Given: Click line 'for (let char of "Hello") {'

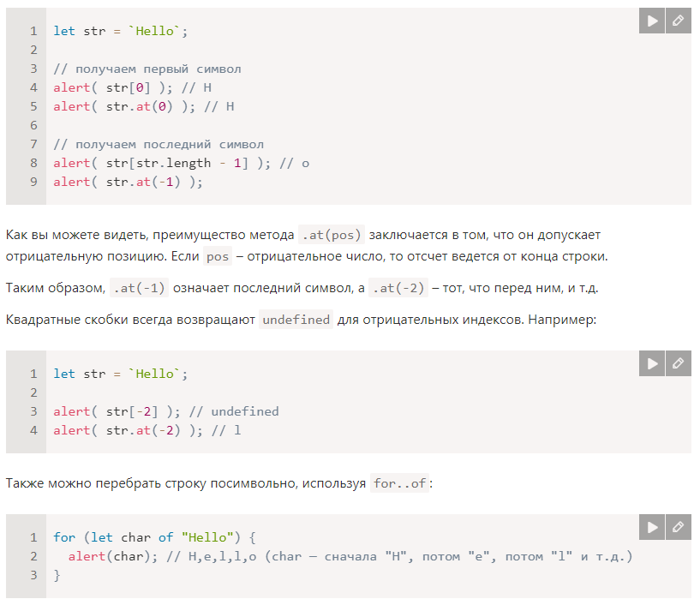Looking at the screenshot, I should 154,538.
